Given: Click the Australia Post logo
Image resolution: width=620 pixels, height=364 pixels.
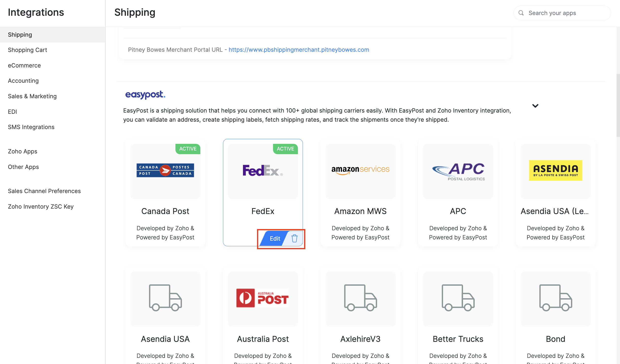Looking at the screenshot, I should pyautogui.click(x=263, y=298).
